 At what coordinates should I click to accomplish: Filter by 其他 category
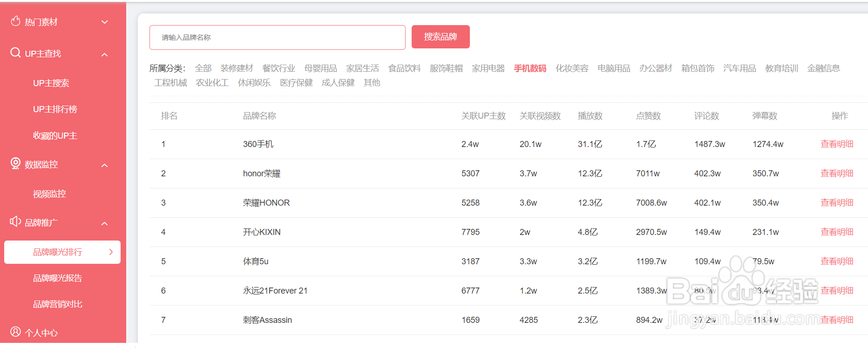[x=372, y=83]
